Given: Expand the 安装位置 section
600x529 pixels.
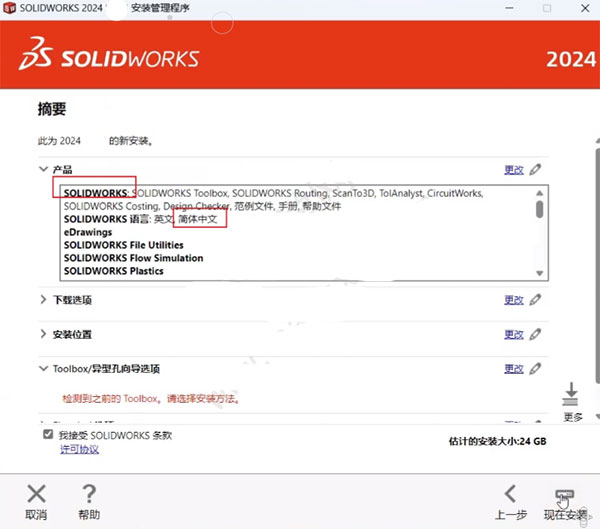Looking at the screenshot, I should (x=43, y=334).
